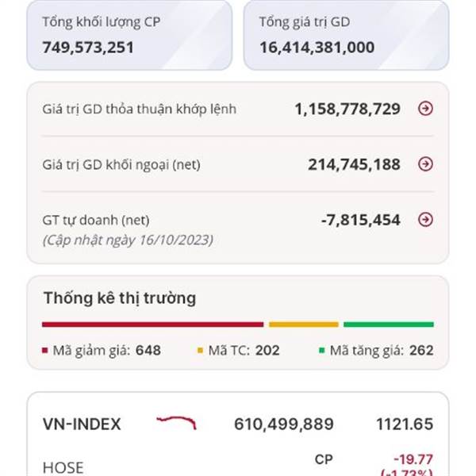Open arrow icon for GT tự doanh (net)

coord(425,220)
